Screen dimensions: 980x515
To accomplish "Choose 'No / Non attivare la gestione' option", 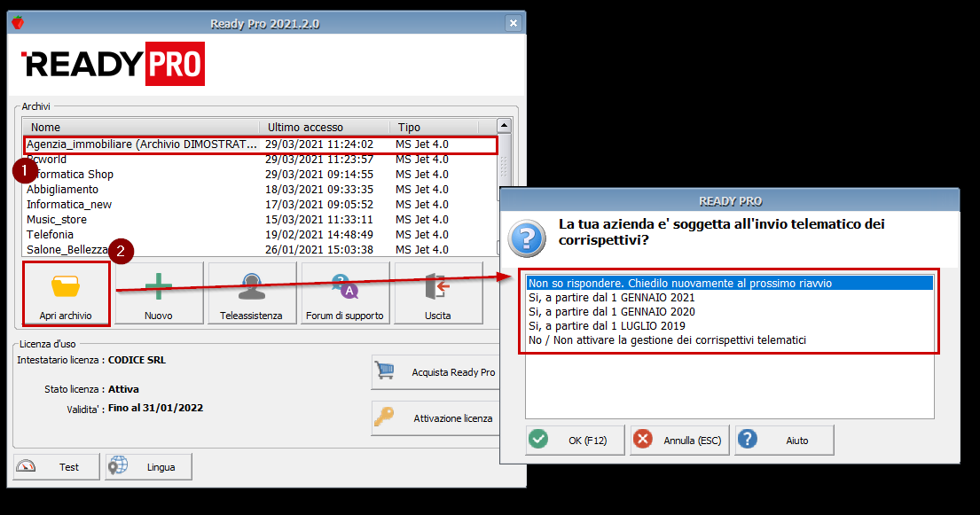I will tap(729, 340).
